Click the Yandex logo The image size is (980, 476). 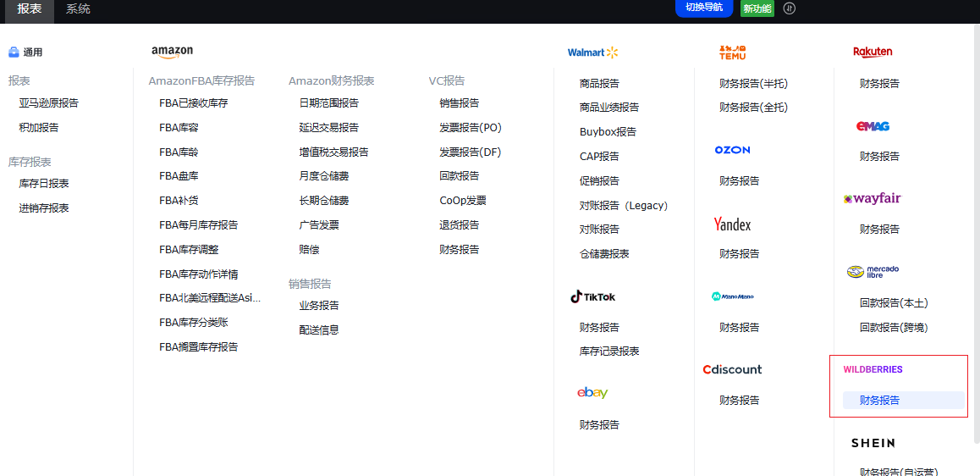733,224
